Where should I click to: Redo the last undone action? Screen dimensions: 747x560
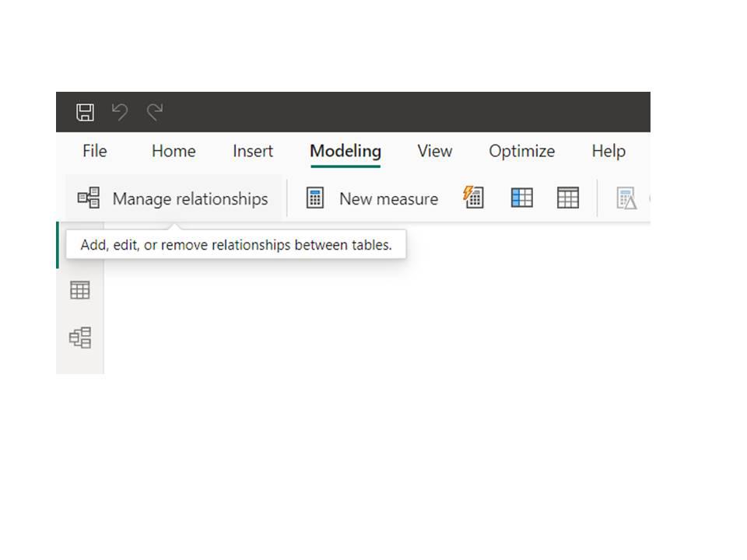pyautogui.click(x=155, y=112)
